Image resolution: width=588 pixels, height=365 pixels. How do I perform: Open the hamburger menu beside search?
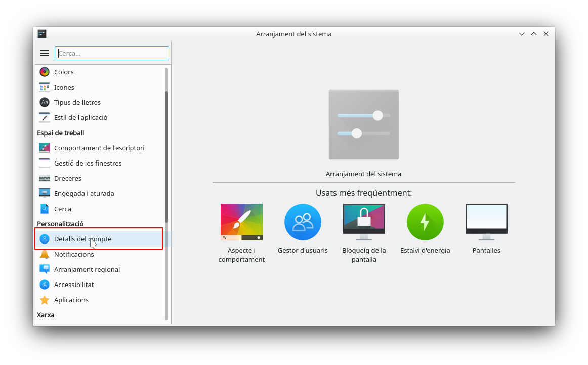point(45,53)
